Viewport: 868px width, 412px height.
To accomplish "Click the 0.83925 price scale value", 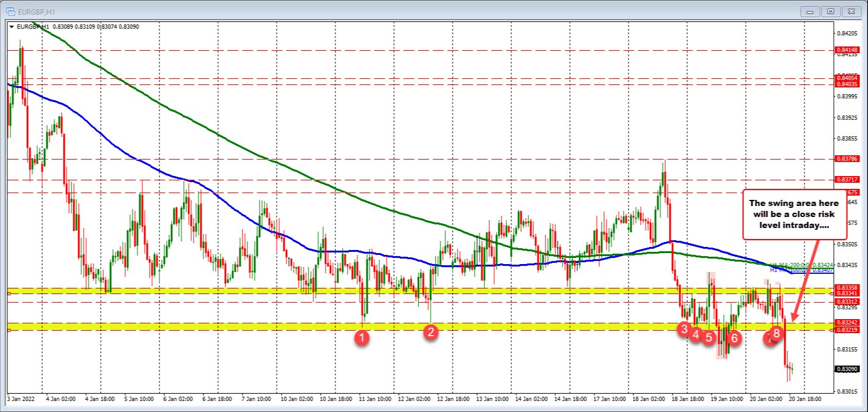I will tap(848, 117).
